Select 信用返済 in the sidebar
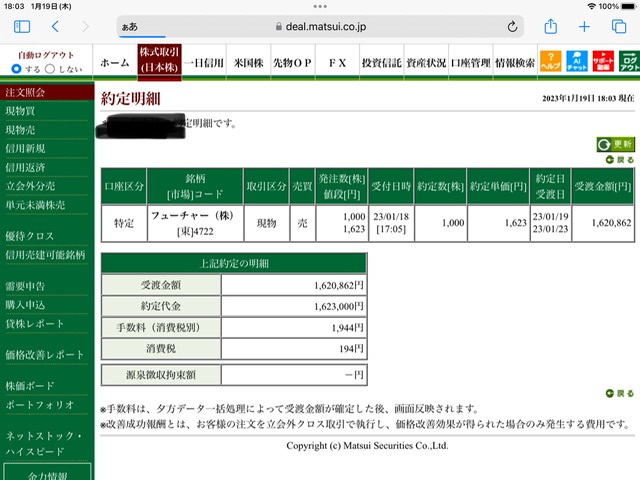This screenshot has width=640, height=480. tap(25, 167)
